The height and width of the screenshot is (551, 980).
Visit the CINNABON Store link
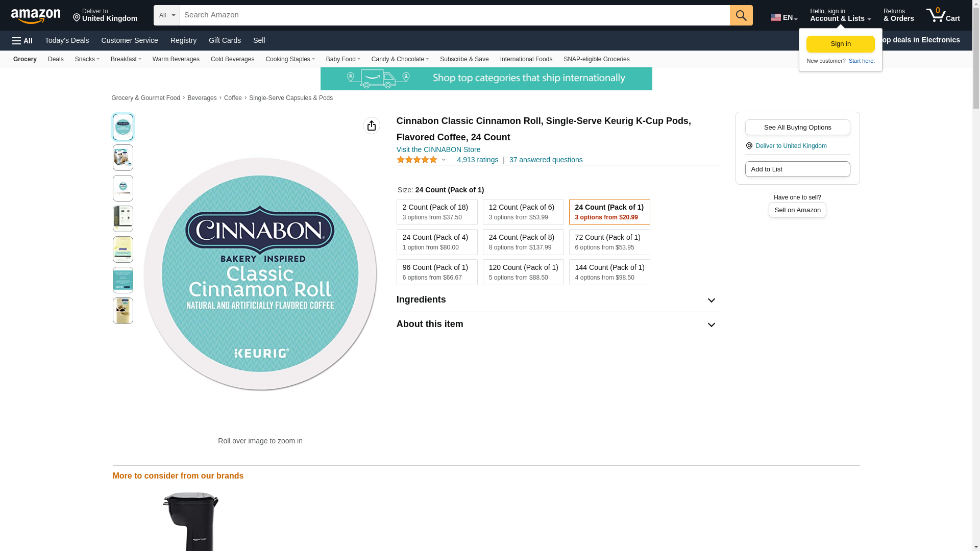(438, 149)
